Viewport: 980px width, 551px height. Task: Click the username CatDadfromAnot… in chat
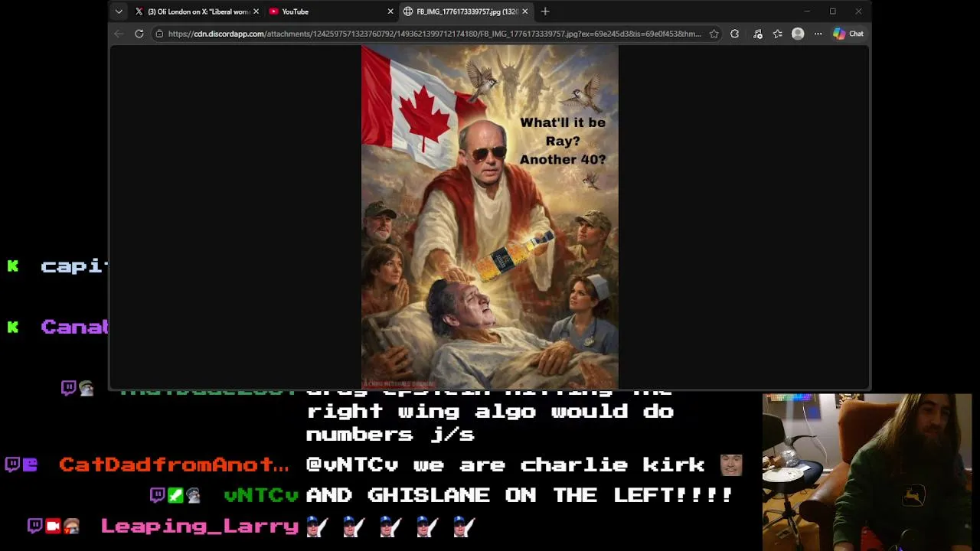(174, 465)
